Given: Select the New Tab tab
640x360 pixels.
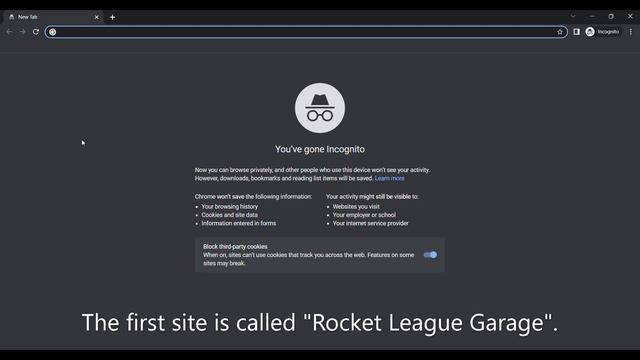Looking at the screenshot, I should tap(53, 17).
